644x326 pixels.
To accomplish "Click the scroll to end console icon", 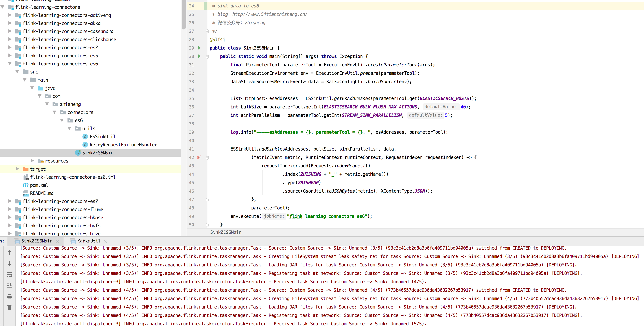I will point(10,285).
